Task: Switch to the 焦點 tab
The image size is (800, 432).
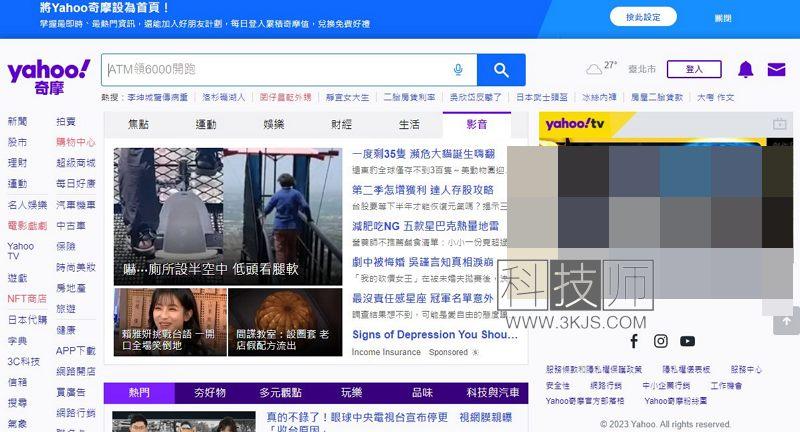Action: click(138, 124)
